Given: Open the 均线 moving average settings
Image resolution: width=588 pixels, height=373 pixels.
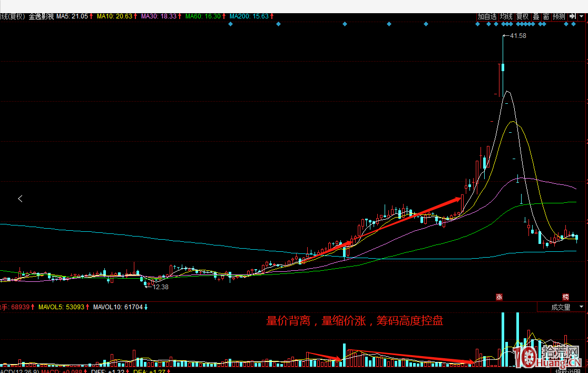Looking at the screenshot, I should click(x=506, y=16).
